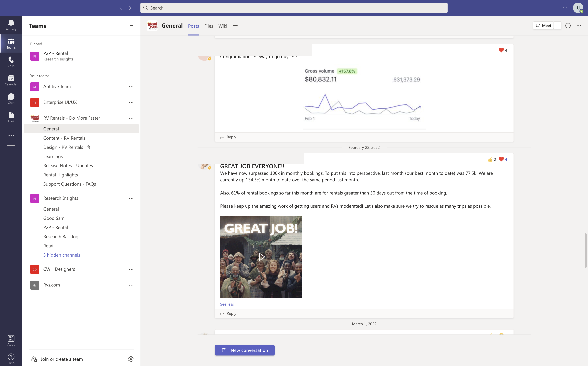588x366 pixels.
Task: Open more channel options ellipsis
Action: tap(579, 25)
